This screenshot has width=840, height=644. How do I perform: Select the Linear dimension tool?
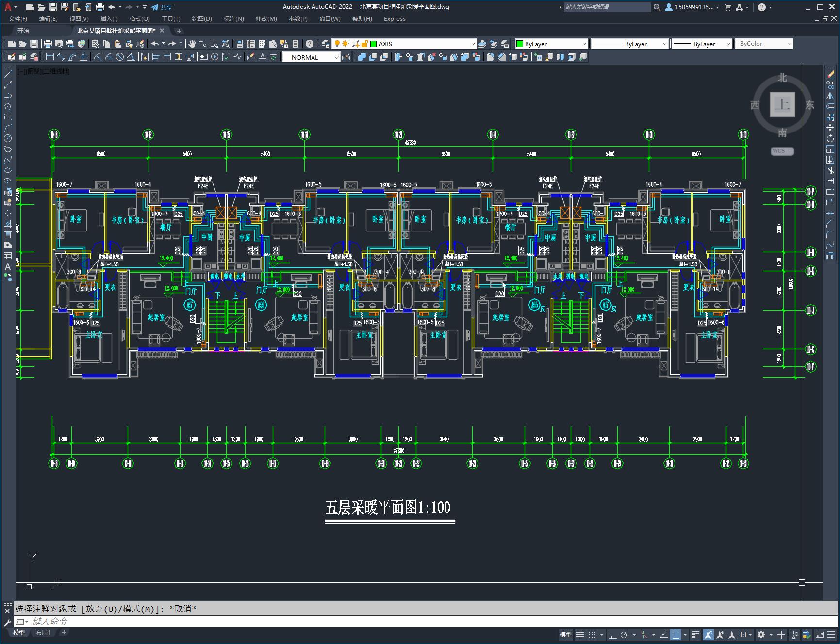49,57
